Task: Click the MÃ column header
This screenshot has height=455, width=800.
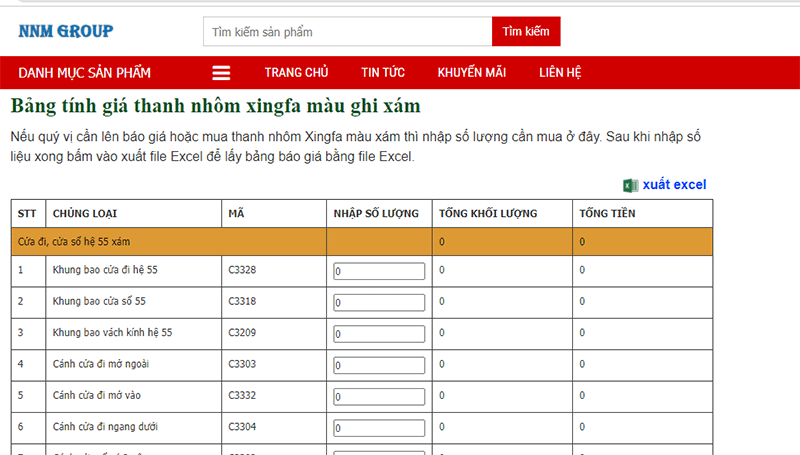Action: point(274,213)
